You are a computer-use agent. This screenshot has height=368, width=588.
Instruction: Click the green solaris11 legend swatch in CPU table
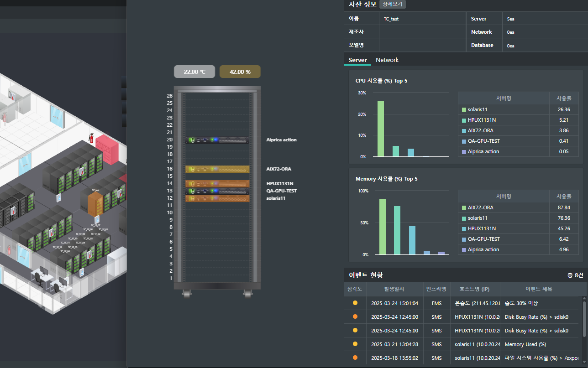click(x=464, y=110)
